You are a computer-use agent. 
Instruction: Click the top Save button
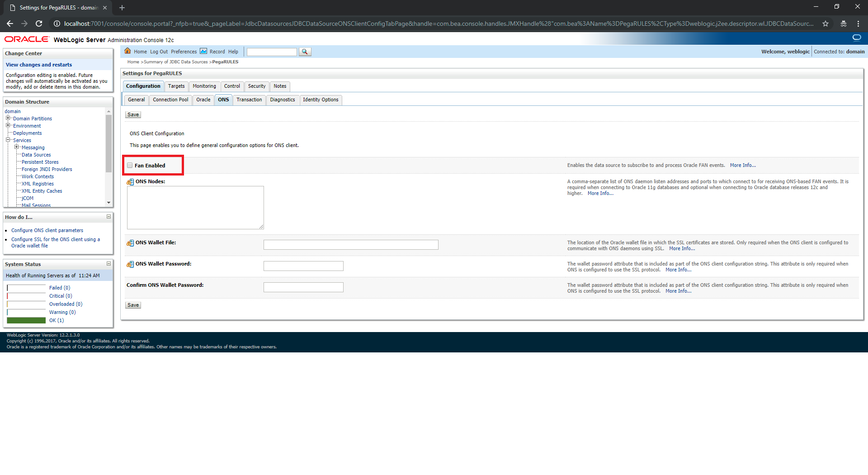tap(133, 115)
